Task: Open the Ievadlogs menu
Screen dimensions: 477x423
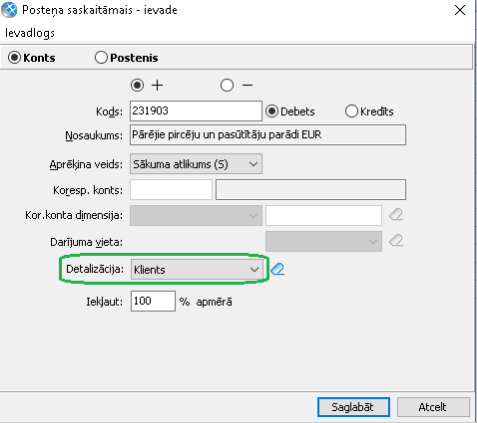Action: point(30,33)
